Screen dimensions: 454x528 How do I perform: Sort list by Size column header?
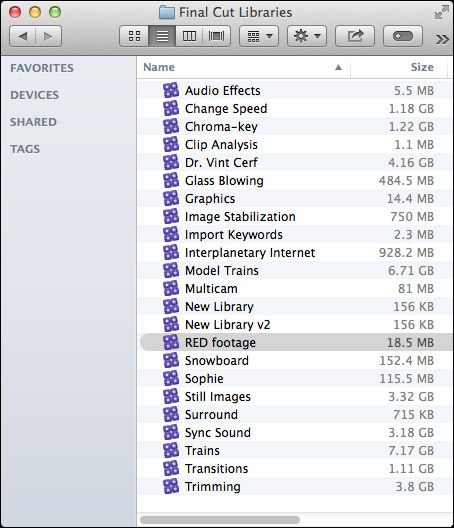[x=422, y=67]
